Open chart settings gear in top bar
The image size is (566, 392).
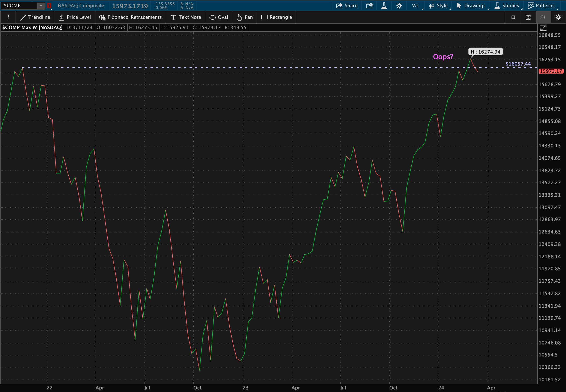point(399,6)
